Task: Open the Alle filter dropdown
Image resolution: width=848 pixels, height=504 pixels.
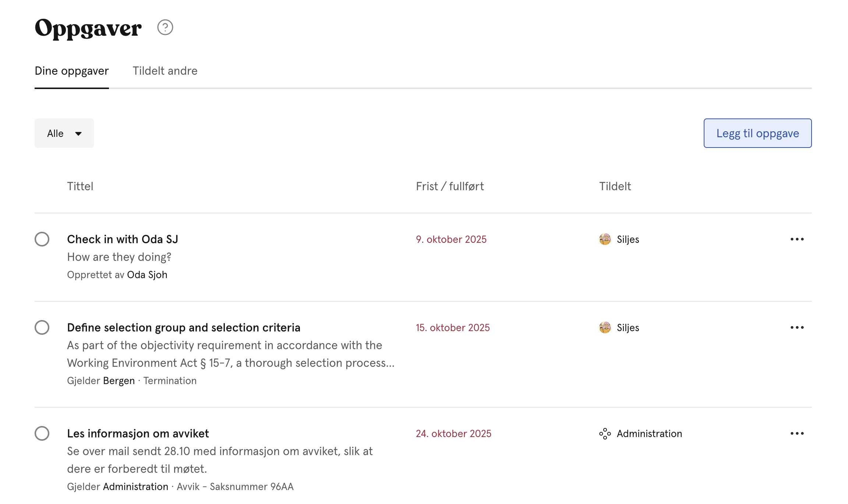Action: [64, 133]
